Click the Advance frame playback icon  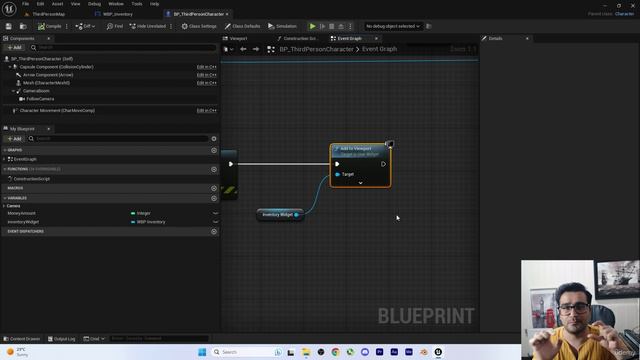322,26
